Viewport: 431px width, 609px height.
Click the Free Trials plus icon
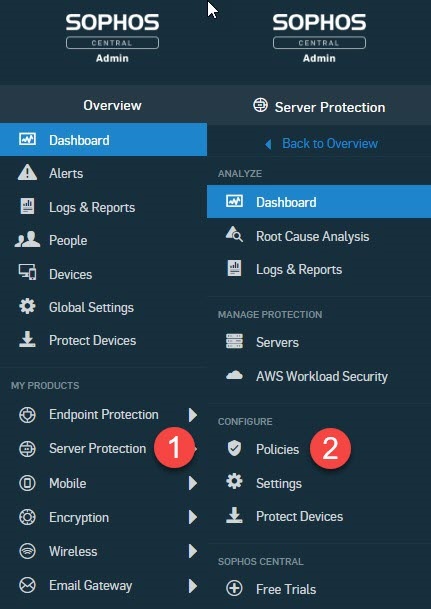coord(235,588)
